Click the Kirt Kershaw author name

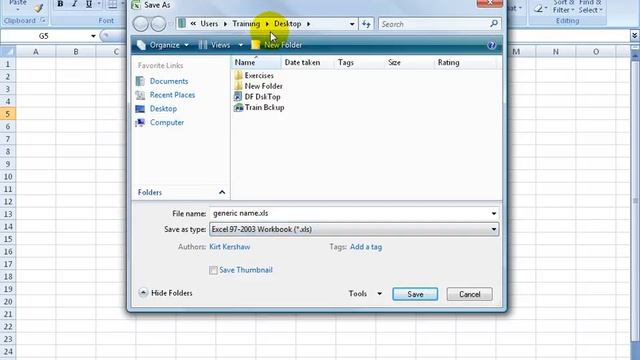click(229, 247)
